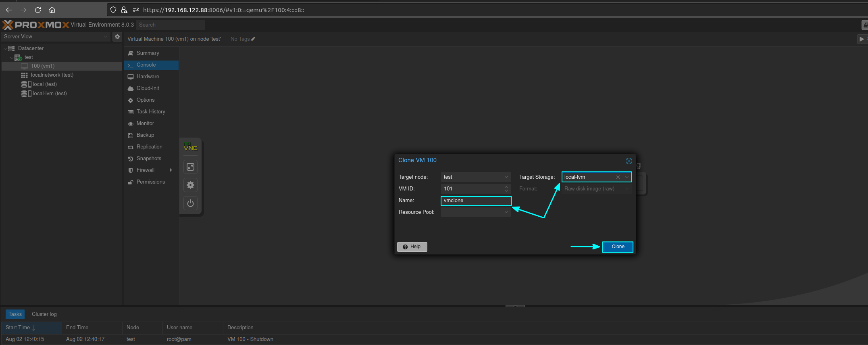Click the padlock security icon in the address bar
Viewport: 868px width, 345px height.
pyautogui.click(x=124, y=10)
